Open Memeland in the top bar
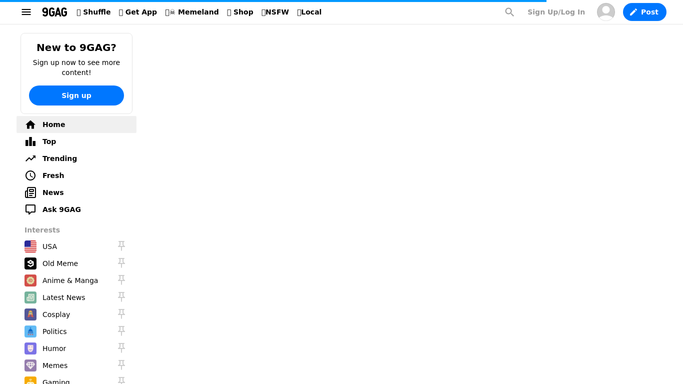 [192, 12]
